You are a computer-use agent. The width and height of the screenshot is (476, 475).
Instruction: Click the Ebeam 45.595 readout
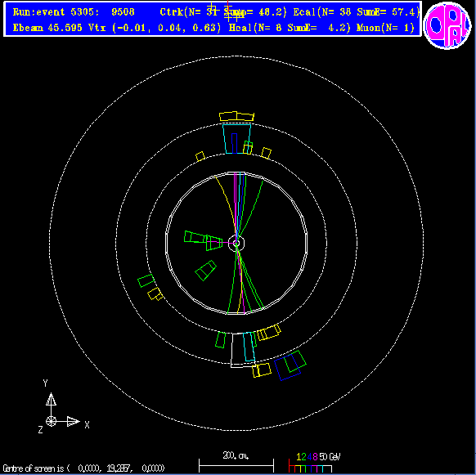tap(47, 28)
